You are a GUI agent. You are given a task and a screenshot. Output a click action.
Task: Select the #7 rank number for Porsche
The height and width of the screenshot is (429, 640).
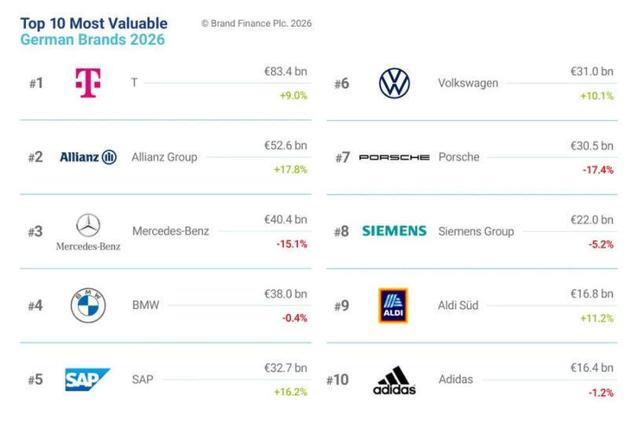(342, 157)
